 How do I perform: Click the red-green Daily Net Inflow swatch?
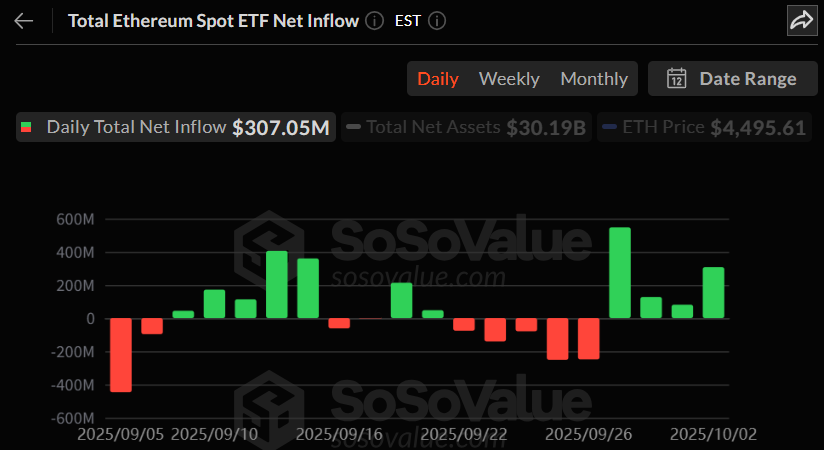coord(27,128)
